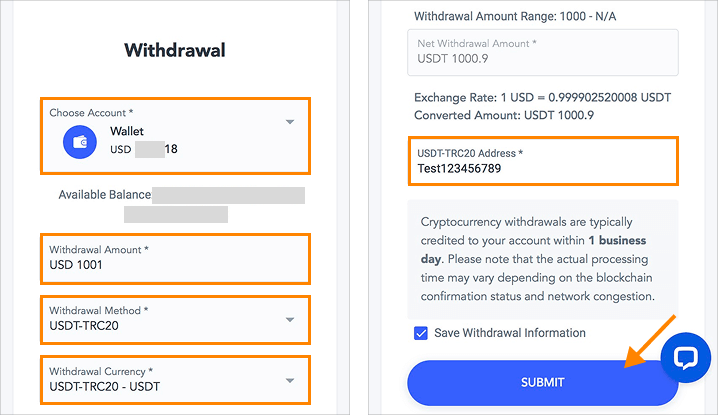Click the Save Withdrawal Information label text
Image resolution: width=718 pixels, height=415 pixels.
[x=509, y=333]
